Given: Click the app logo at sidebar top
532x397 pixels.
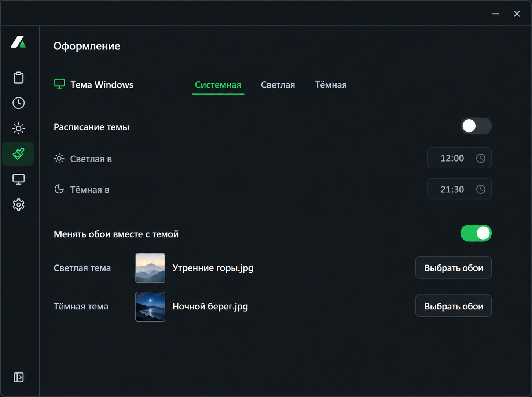Looking at the screenshot, I should point(18,42).
